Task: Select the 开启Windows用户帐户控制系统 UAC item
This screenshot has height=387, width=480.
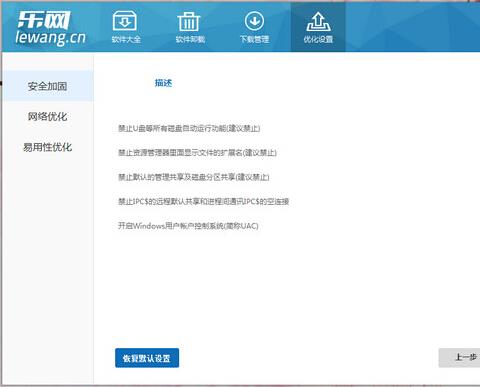Action: (x=188, y=226)
